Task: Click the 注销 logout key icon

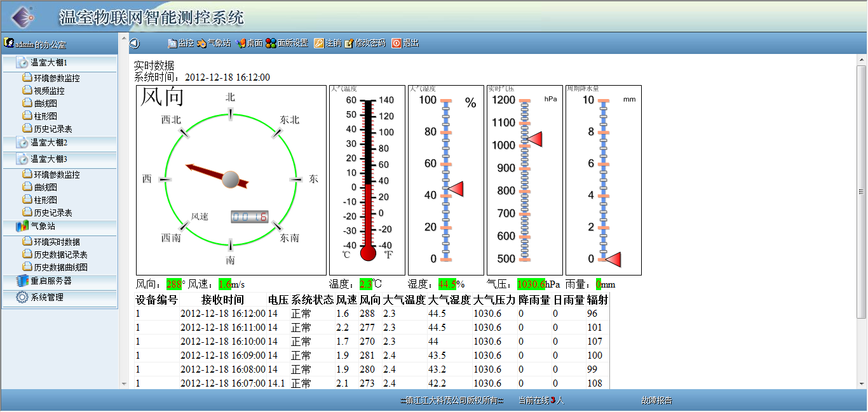Action: tap(319, 43)
